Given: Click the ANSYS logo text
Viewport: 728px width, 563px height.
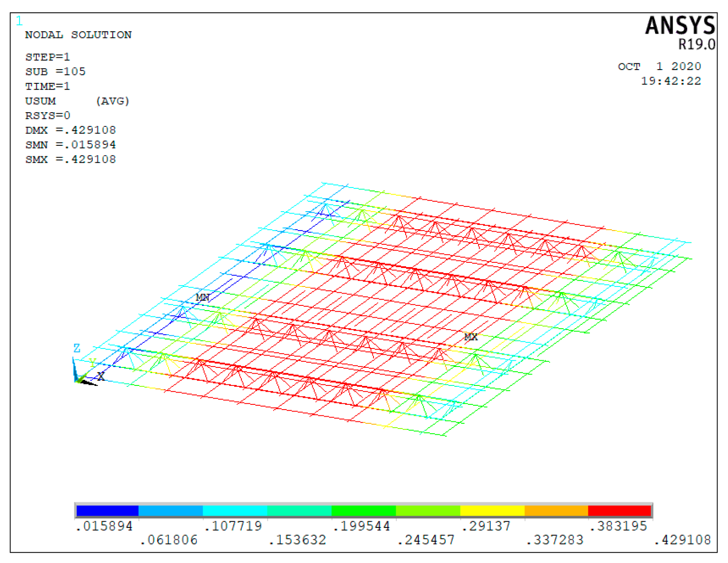Looking at the screenshot, I should [x=680, y=26].
